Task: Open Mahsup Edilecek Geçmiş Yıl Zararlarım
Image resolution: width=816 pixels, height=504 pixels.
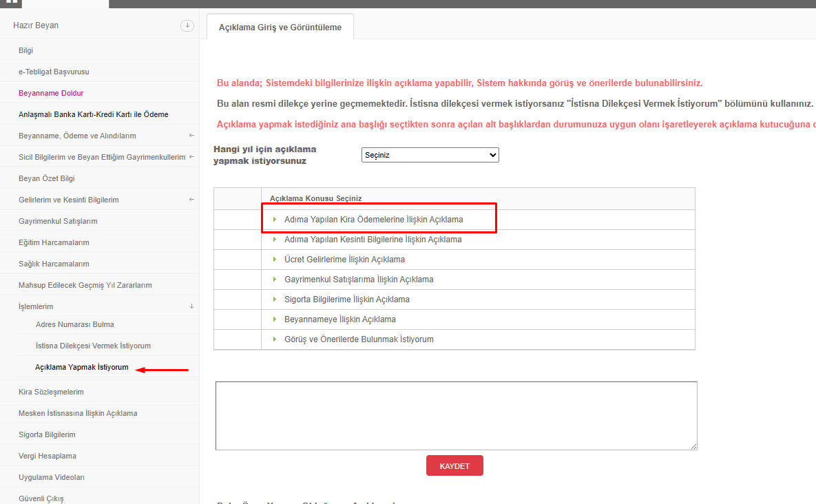Action: (x=85, y=285)
